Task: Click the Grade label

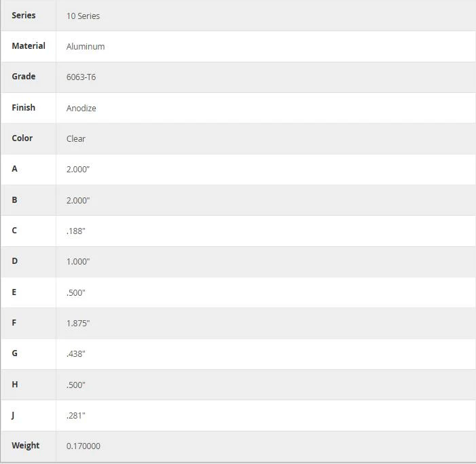Action: pyautogui.click(x=24, y=77)
